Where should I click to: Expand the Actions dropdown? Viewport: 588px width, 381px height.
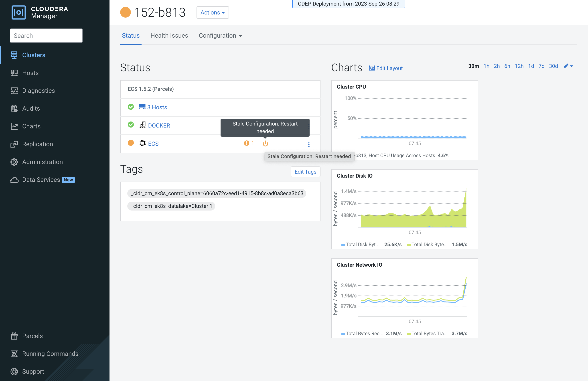(213, 12)
